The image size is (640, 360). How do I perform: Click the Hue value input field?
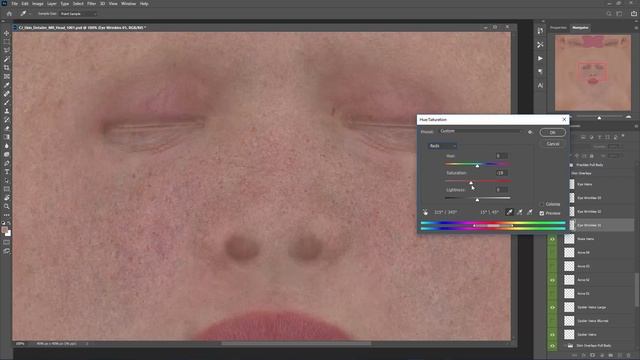[x=502, y=156]
